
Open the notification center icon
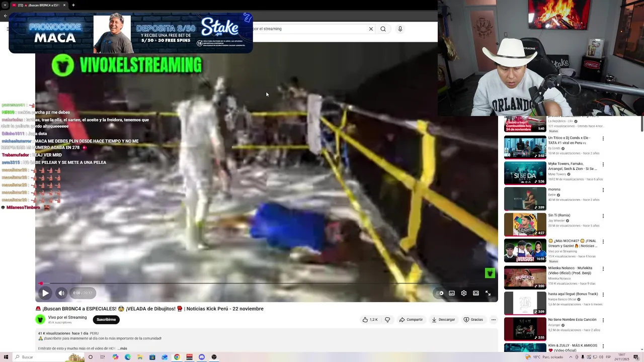636,357
